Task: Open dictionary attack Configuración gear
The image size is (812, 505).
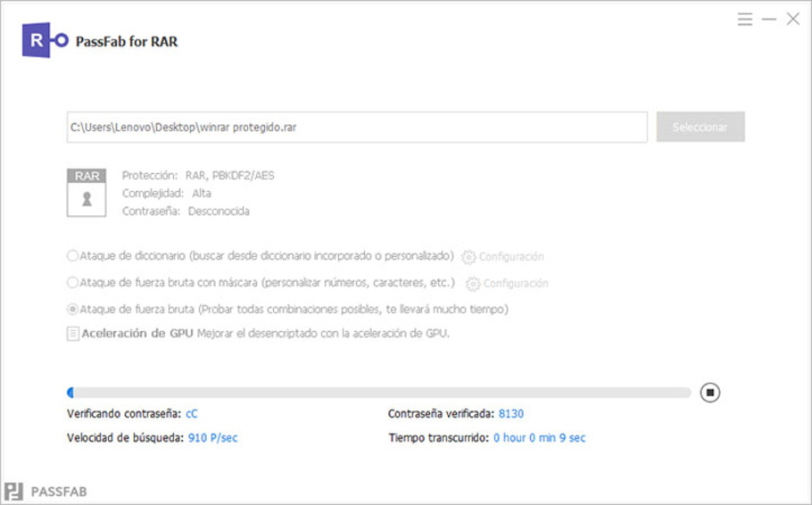Action: tap(468, 256)
